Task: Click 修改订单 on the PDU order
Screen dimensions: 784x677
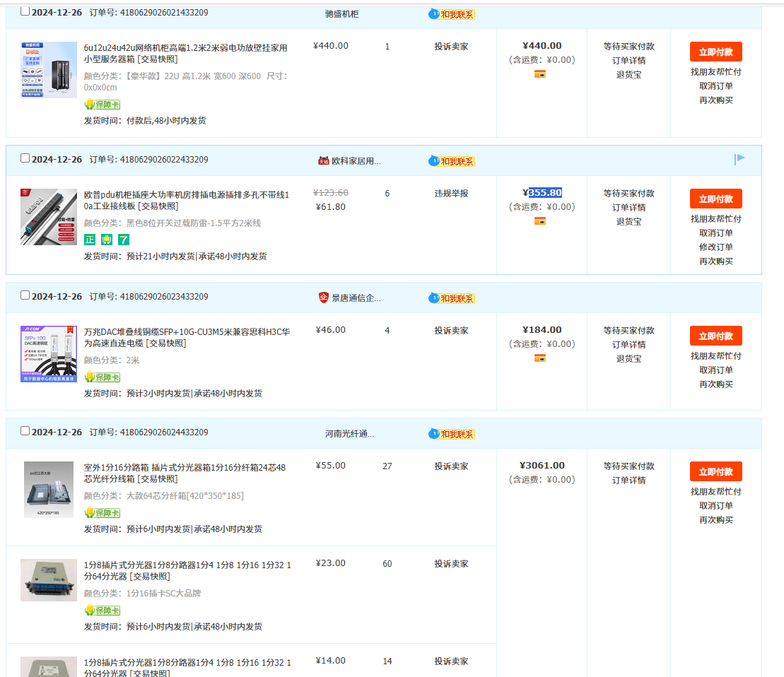Action: point(715,247)
